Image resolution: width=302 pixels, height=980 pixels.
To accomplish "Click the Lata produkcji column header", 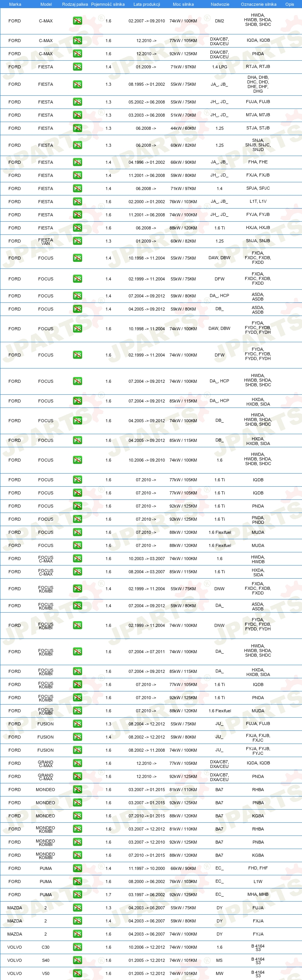I will point(147,4).
